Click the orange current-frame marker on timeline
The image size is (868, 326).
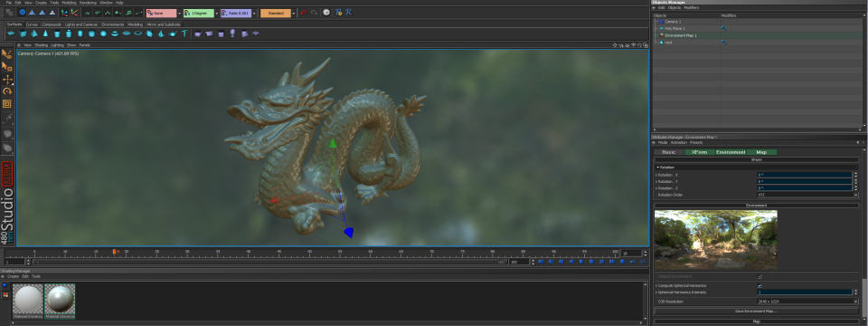pyautogui.click(x=115, y=252)
